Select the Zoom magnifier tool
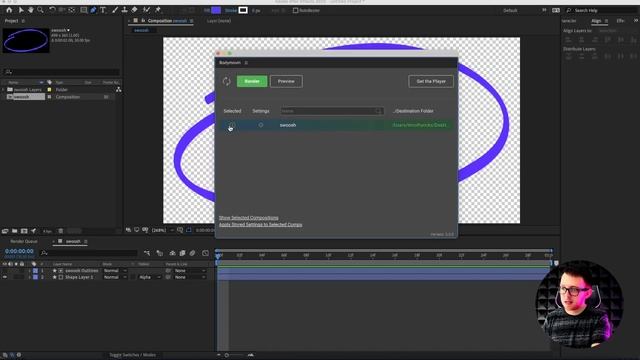This screenshot has height=360, width=640. (x=40, y=10)
